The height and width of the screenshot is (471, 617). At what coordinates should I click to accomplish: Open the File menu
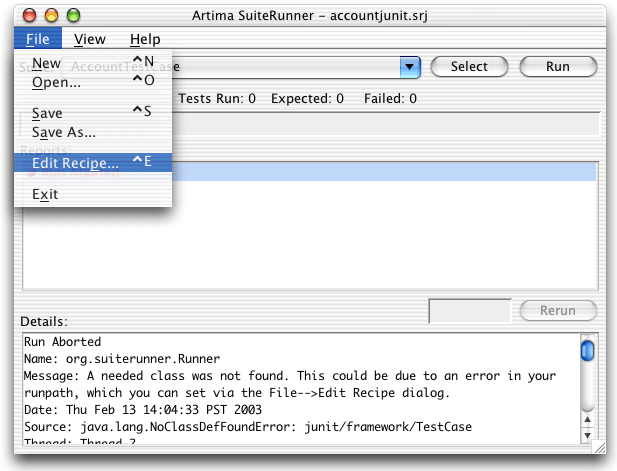pyautogui.click(x=38, y=39)
